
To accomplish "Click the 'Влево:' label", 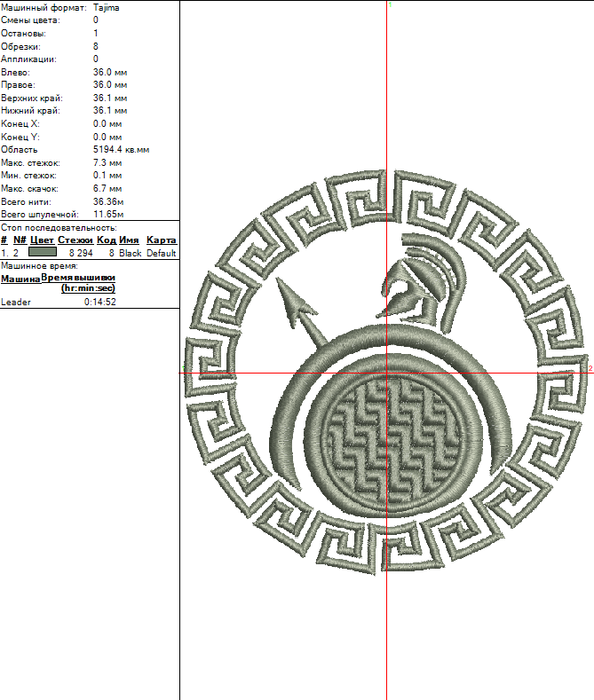I will pos(15,73).
